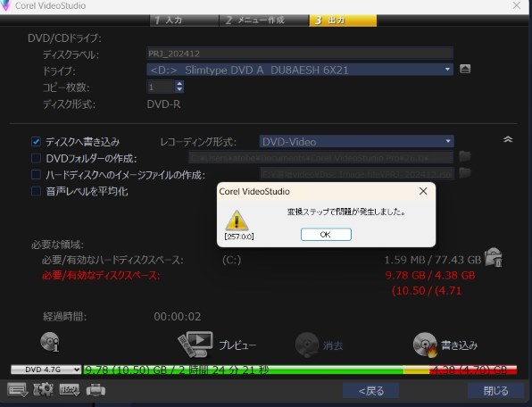Screen dimensions: 532x407
Task: Close the Corel VideoStudio main window
Action: click(x=517, y=5)
